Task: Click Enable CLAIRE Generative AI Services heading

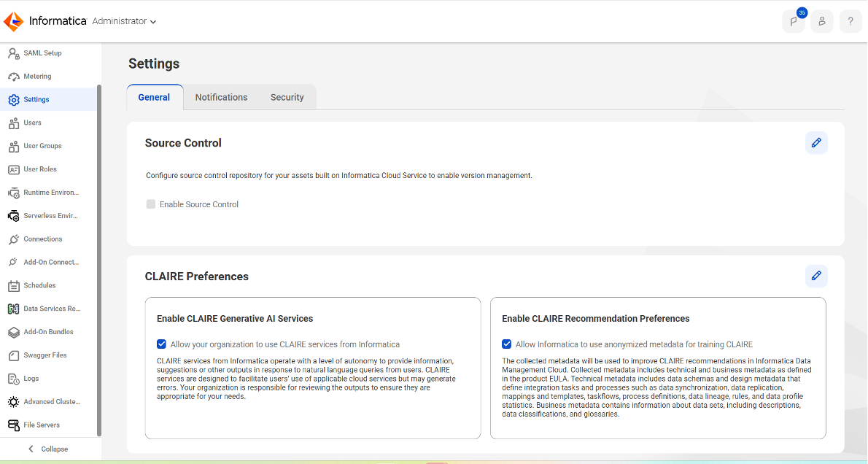Action: 235,319
